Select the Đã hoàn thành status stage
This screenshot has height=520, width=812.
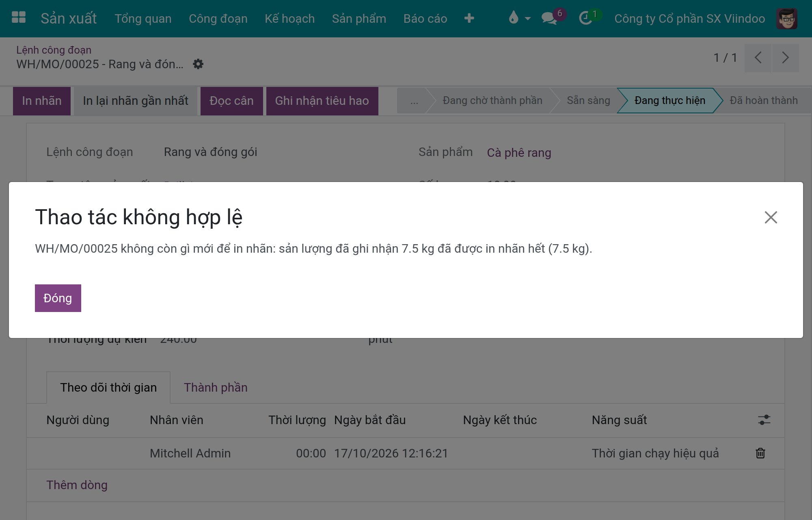tap(763, 101)
